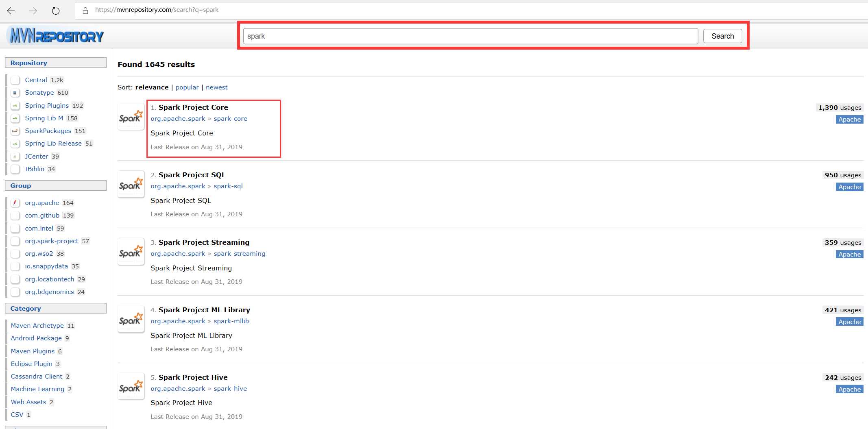Open org.apache.spark group link in Hive result
Image resolution: width=868 pixels, height=429 pixels.
[178, 389]
